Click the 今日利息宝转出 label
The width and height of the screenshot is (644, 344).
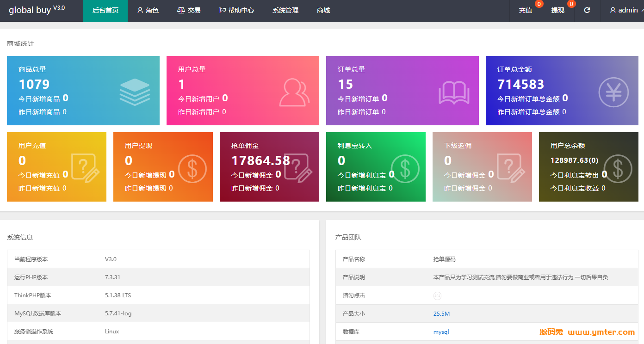click(575, 175)
